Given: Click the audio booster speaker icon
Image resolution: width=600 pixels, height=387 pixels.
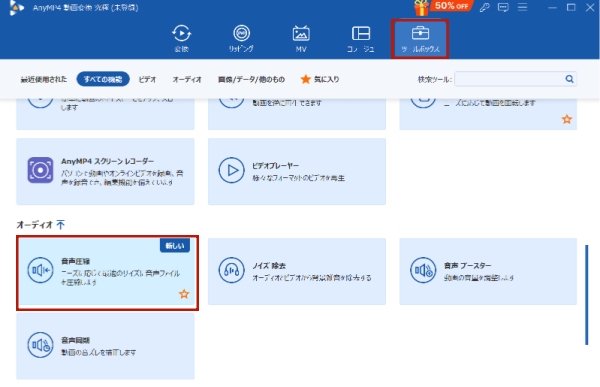Looking at the screenshot, I should [423, 270].
